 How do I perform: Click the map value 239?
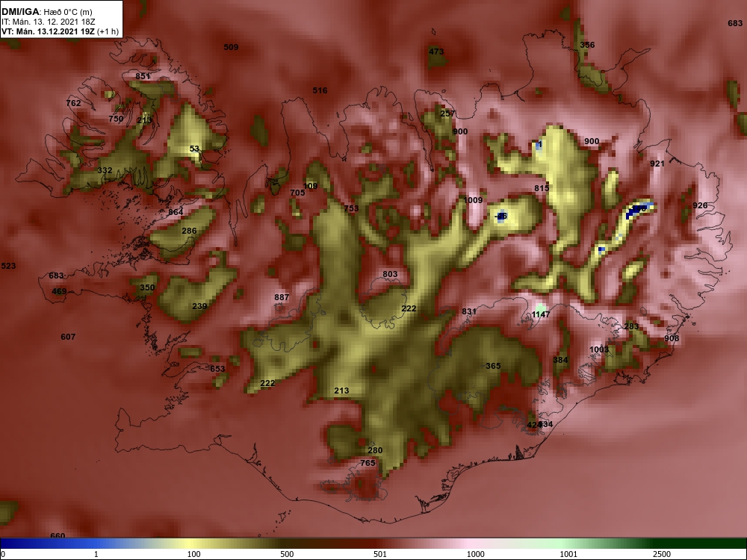(x=199, y=306)
